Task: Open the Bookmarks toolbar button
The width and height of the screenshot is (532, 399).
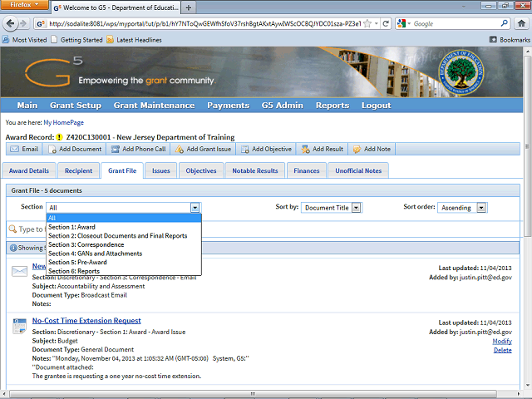Action: pos(510,40)
